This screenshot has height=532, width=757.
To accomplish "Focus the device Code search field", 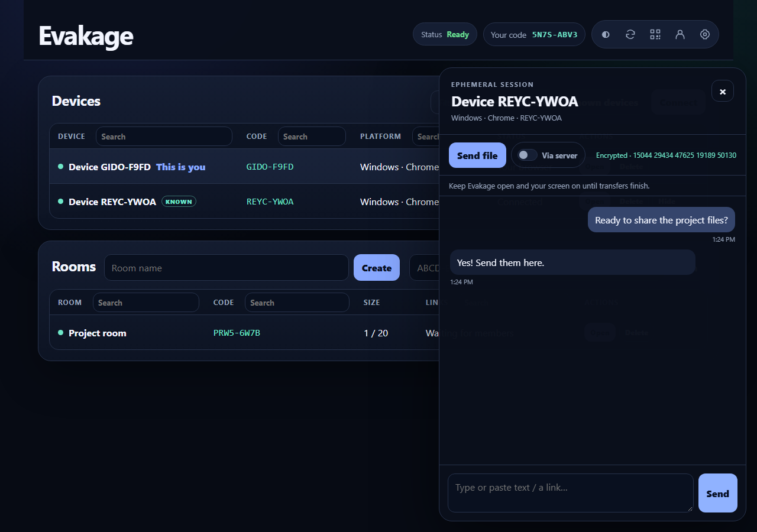I will click(312, 137).
